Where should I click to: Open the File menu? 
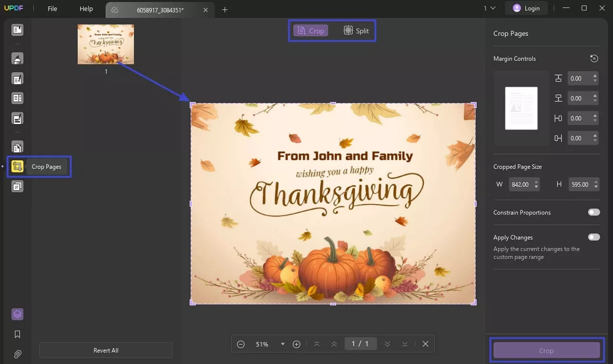52,8
